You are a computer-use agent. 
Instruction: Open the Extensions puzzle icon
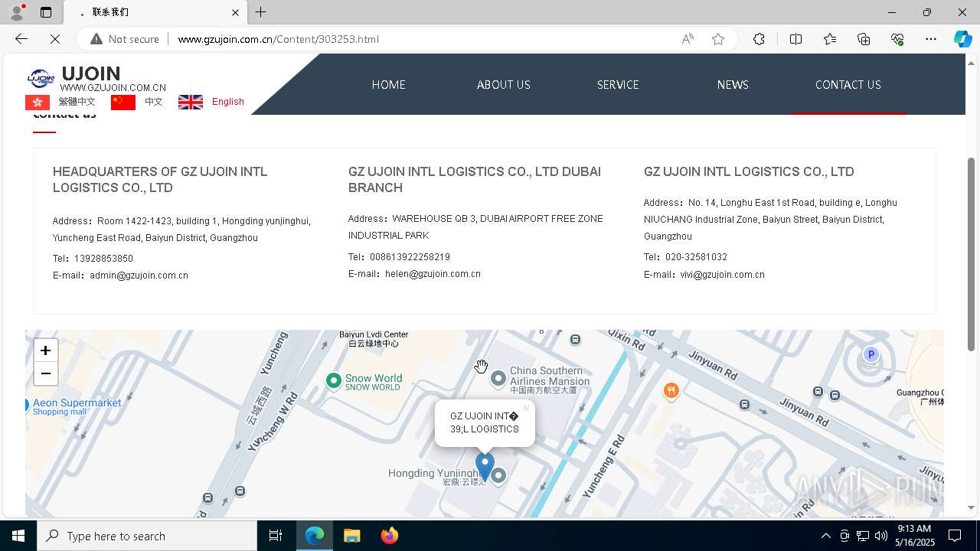pos(759,39)
